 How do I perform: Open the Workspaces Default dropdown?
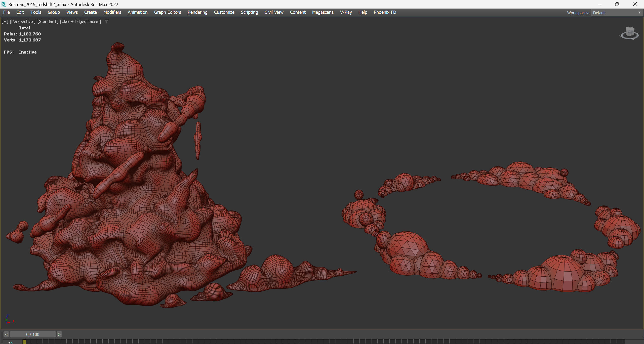[x=616, y=13]
